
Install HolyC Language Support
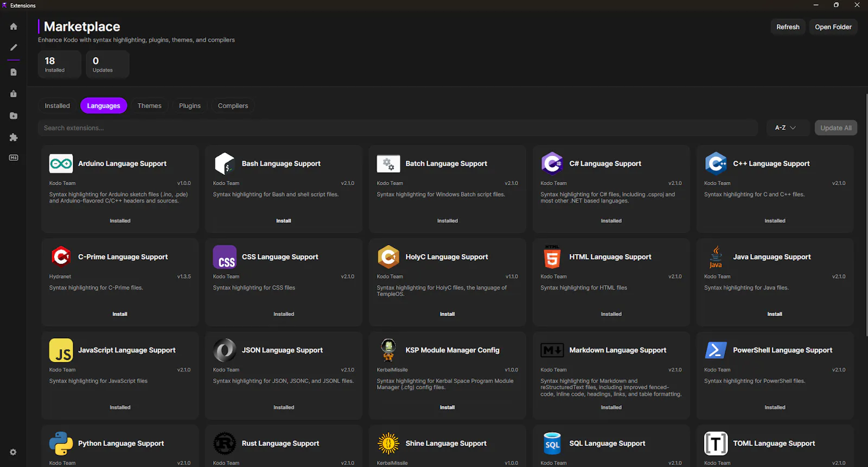tap(448, 314)
